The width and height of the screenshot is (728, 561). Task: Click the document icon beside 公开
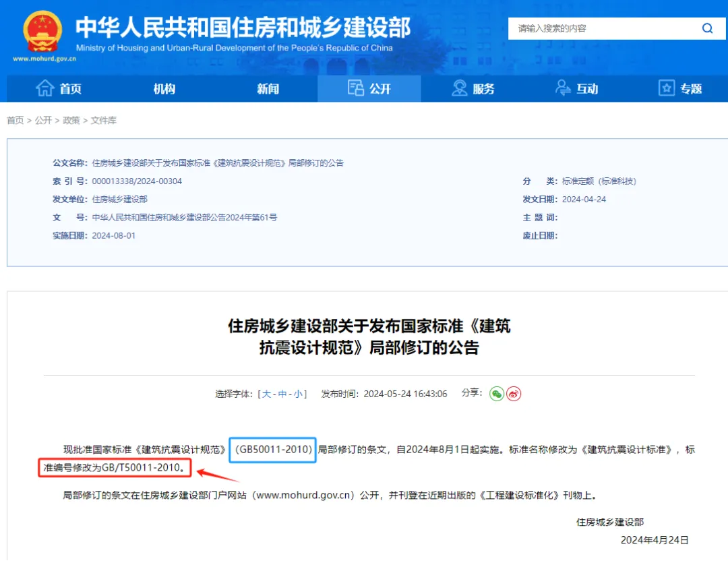pyautogui.click(x=356, y=88)
